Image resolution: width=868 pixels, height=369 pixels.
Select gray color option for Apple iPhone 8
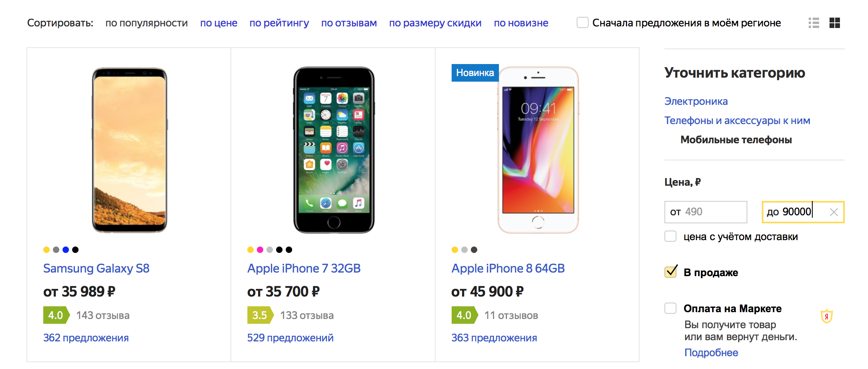[464, 249]
